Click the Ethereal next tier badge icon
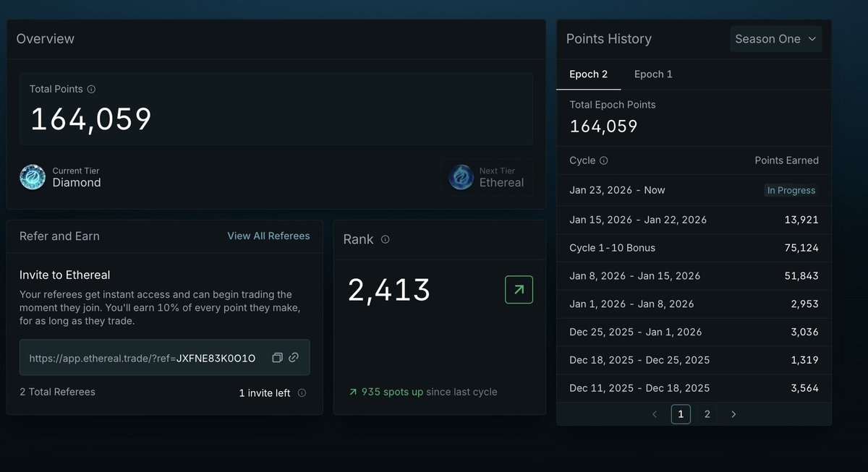 (461, 177)
